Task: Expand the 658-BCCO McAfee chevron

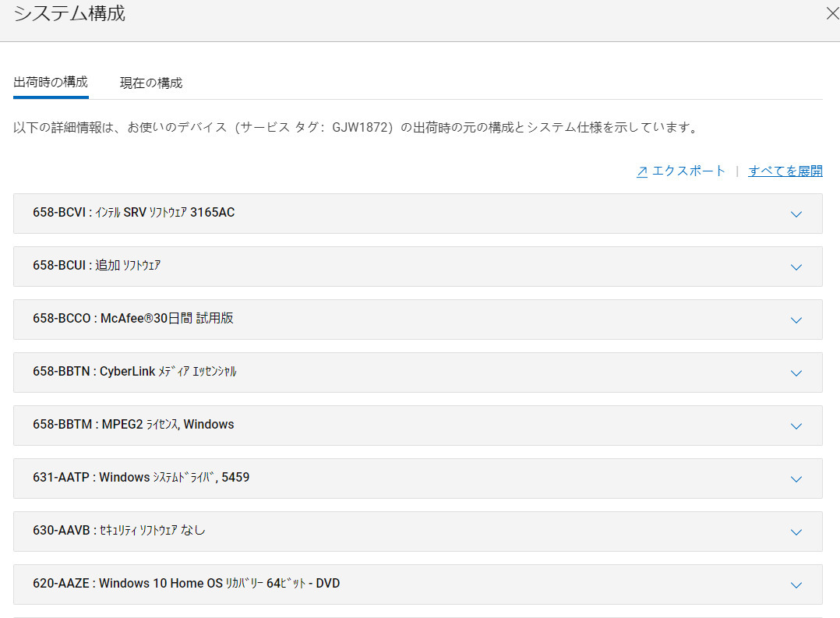Action: pos(796,320)
